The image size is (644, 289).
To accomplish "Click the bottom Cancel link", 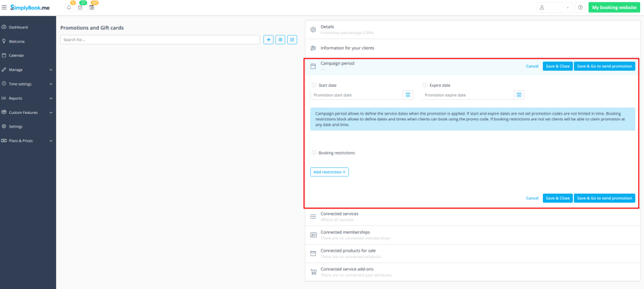I will (532, 198).
